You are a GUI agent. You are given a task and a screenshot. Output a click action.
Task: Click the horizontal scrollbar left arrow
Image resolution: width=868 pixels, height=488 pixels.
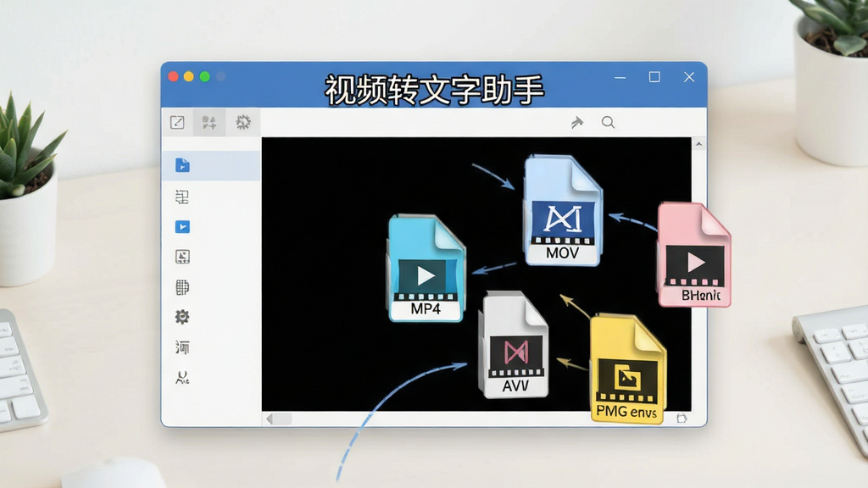click(x=270, y=419)
